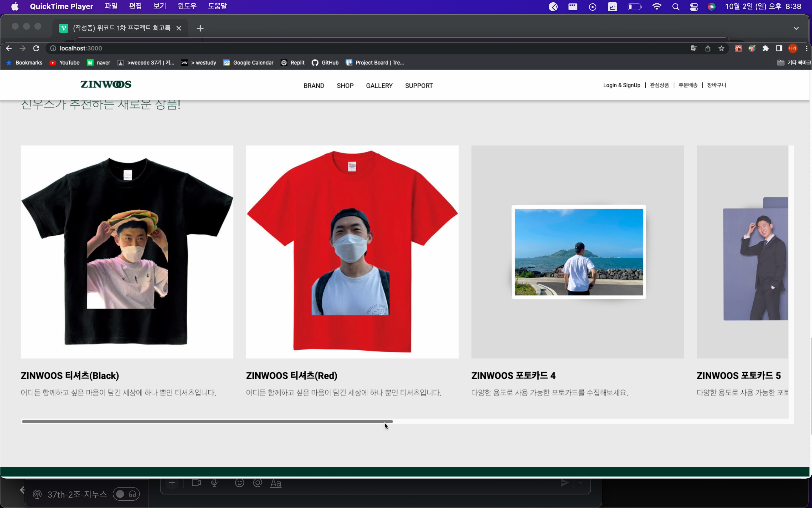Open the 도움말 menu

[217, 6]
